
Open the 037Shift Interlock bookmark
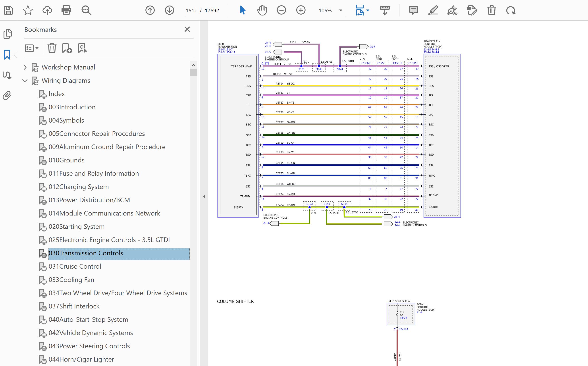click(74, 306)
